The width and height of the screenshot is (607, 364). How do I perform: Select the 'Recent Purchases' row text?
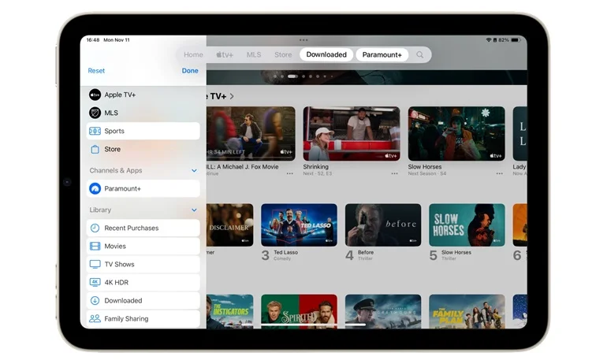pyautogui.click(x=131, y=228)
